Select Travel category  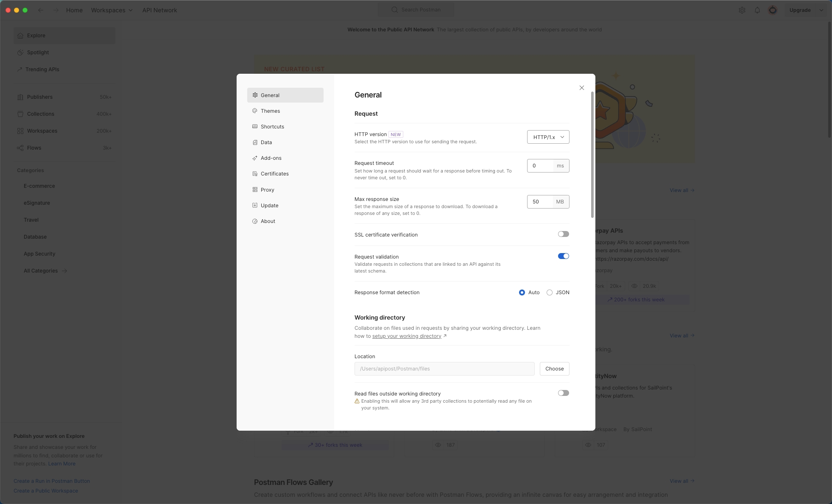31,220
